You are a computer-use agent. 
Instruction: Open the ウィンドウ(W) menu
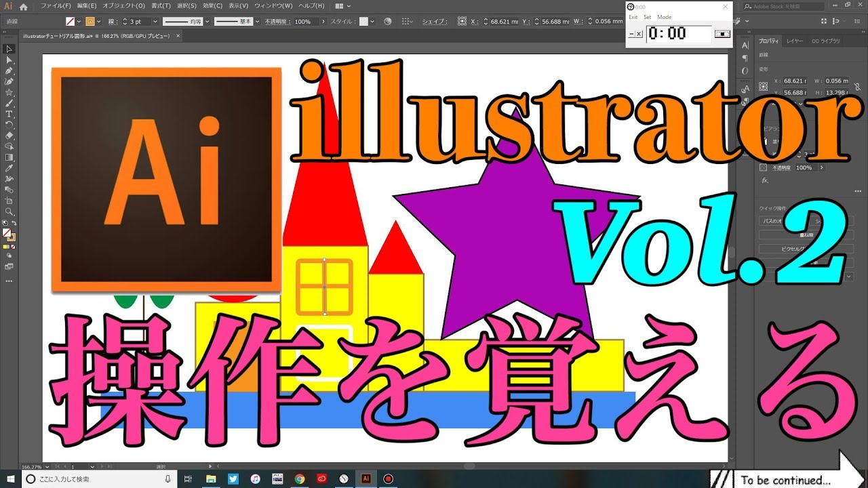275,6
